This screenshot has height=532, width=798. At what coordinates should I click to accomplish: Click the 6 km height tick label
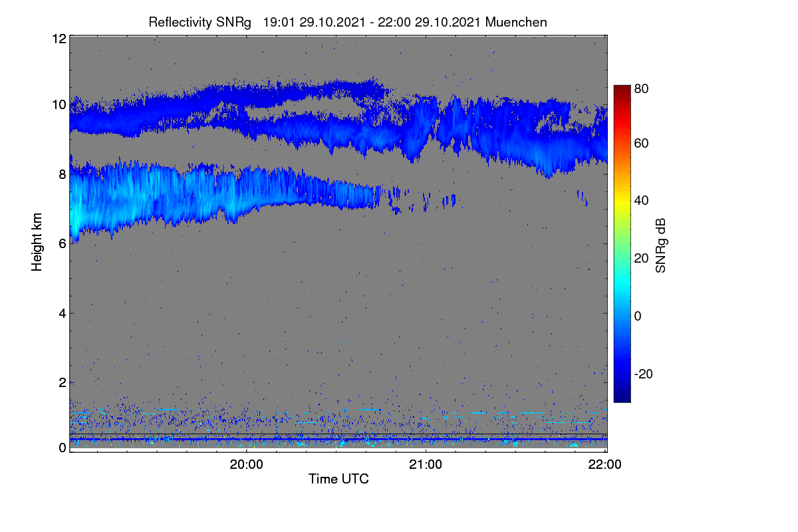(63, 243)
